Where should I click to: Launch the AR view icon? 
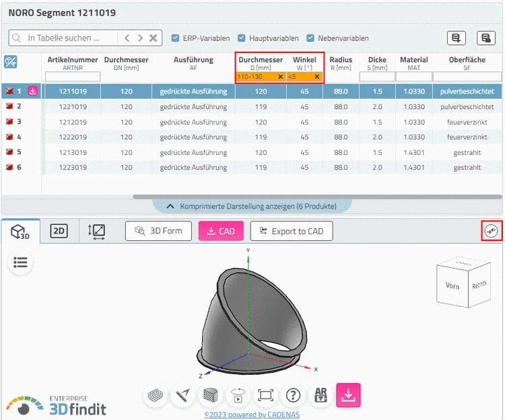click(321, 395)
